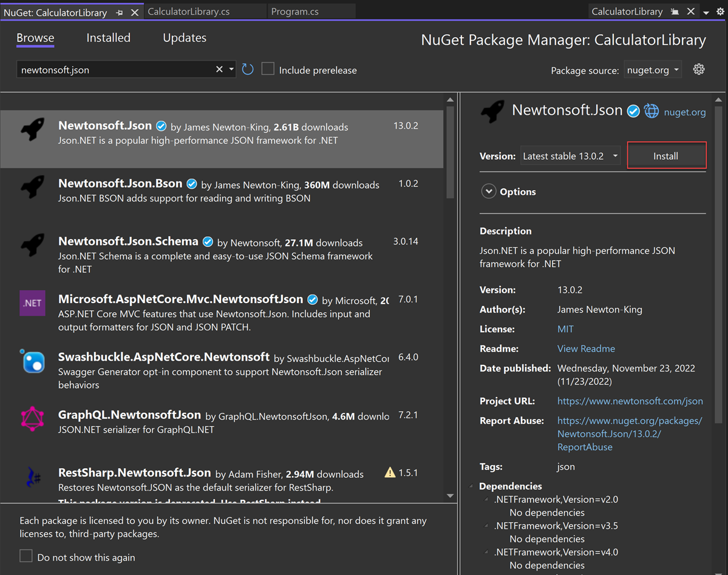Open NuGet settings via the gear icon

(x=698, y=69)
